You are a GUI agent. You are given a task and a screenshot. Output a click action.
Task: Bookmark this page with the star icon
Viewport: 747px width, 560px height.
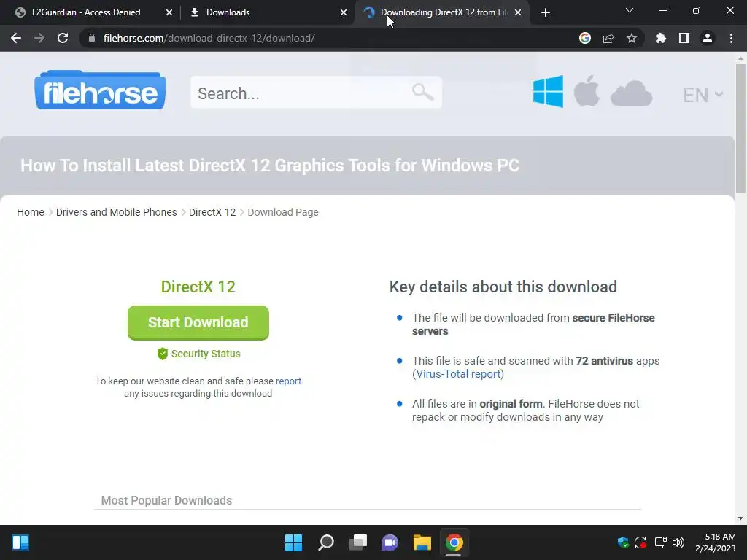tap(632, 38)
